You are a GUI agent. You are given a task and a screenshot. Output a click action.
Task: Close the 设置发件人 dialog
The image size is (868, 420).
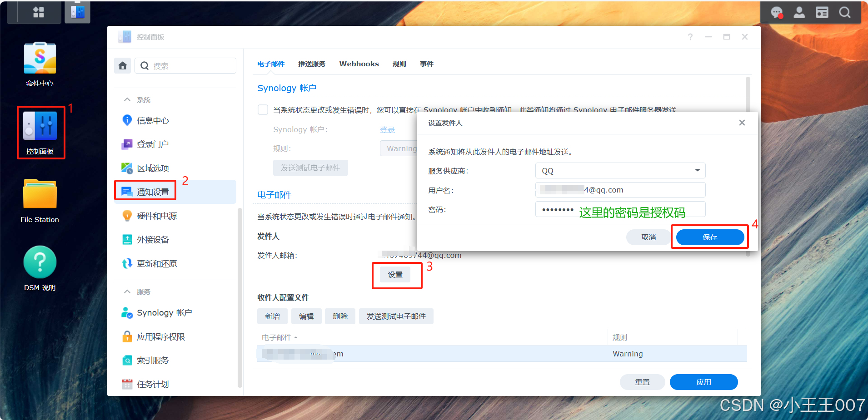(742, 123)
